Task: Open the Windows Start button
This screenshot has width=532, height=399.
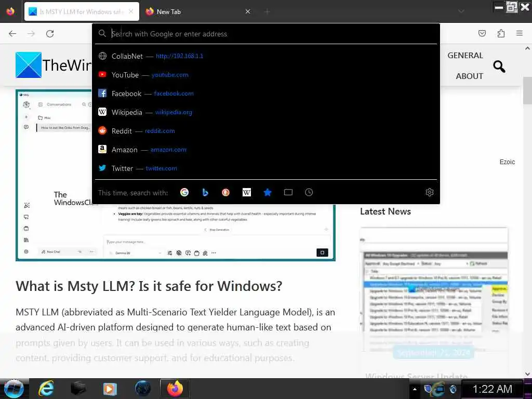Action: (14, 389)
